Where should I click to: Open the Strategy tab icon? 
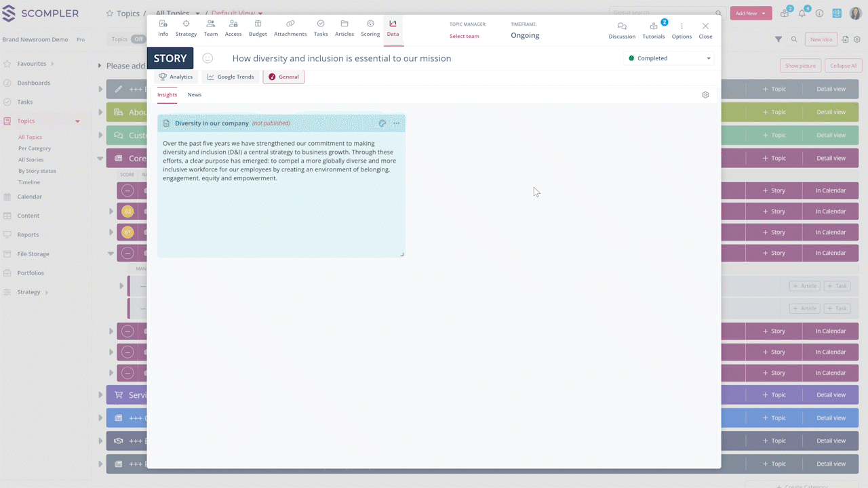coord(186,24)
